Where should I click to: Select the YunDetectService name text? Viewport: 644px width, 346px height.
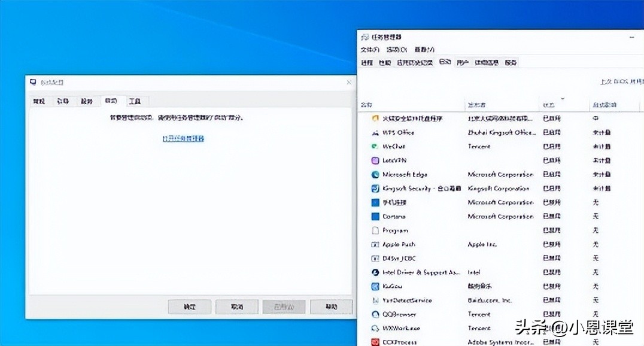pos(407,300)
